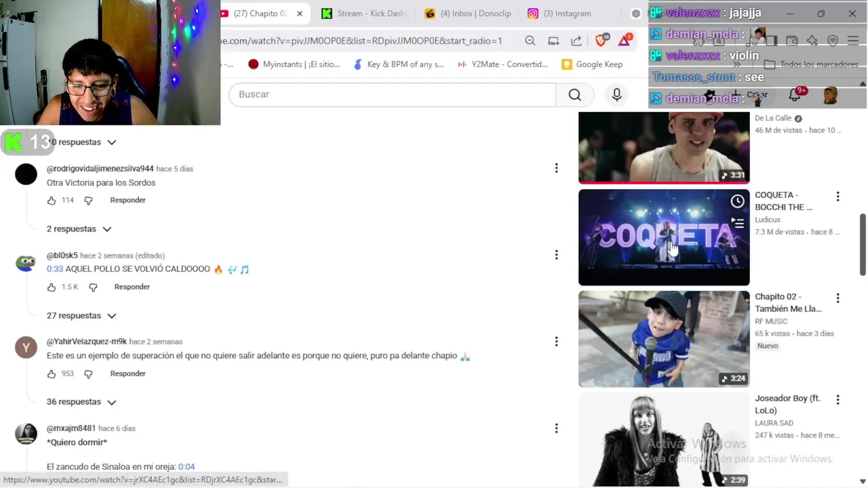Open more options for Chapito 02 suggested video
This screenshot has width=868, height=488.
pos(837,298)
